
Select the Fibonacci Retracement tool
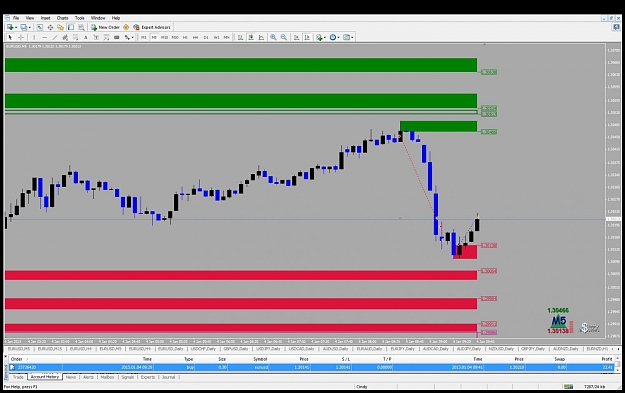point(75,37)
